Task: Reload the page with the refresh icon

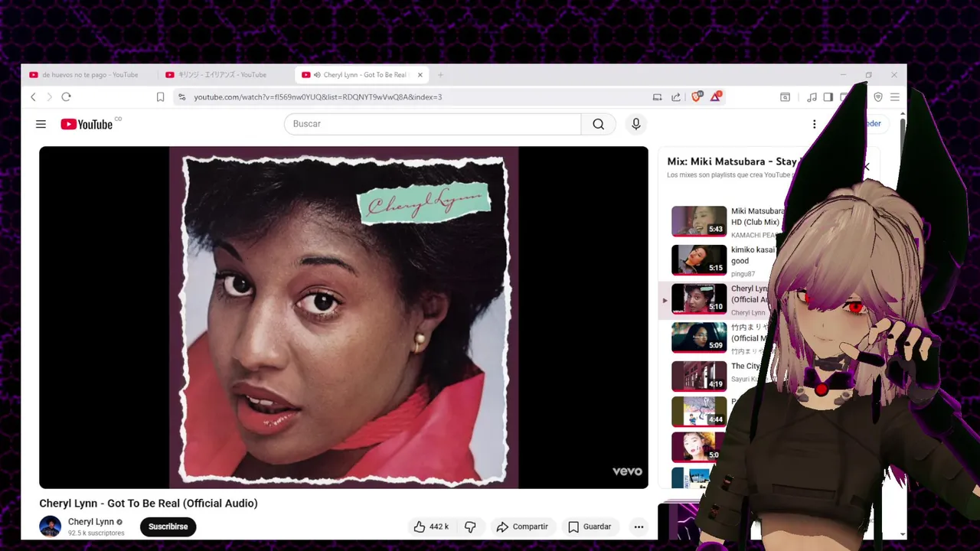Action: pyautogui.click(x=66, y=97)
